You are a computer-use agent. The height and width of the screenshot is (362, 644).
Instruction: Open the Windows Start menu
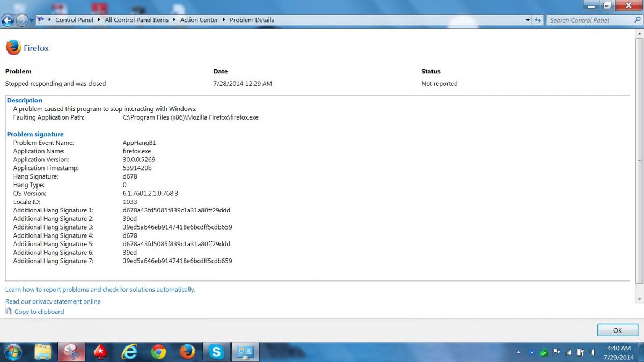coord(12,352)
